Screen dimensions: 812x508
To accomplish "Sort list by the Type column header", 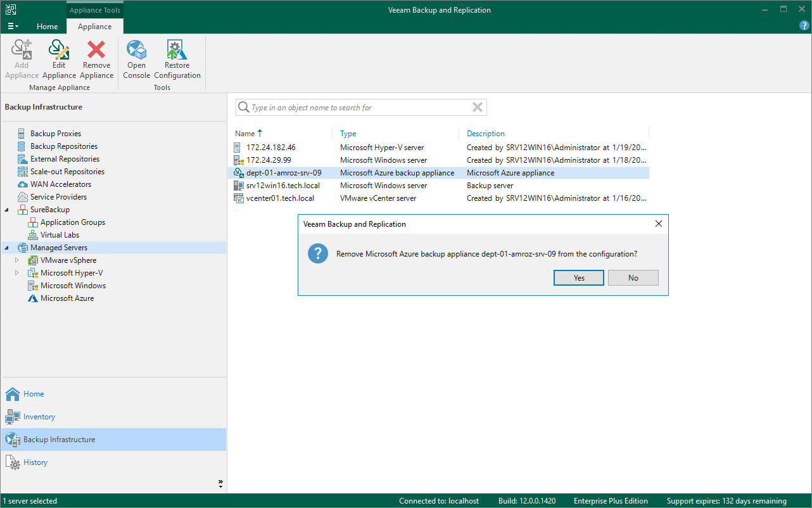I will [x=348, y=134].
